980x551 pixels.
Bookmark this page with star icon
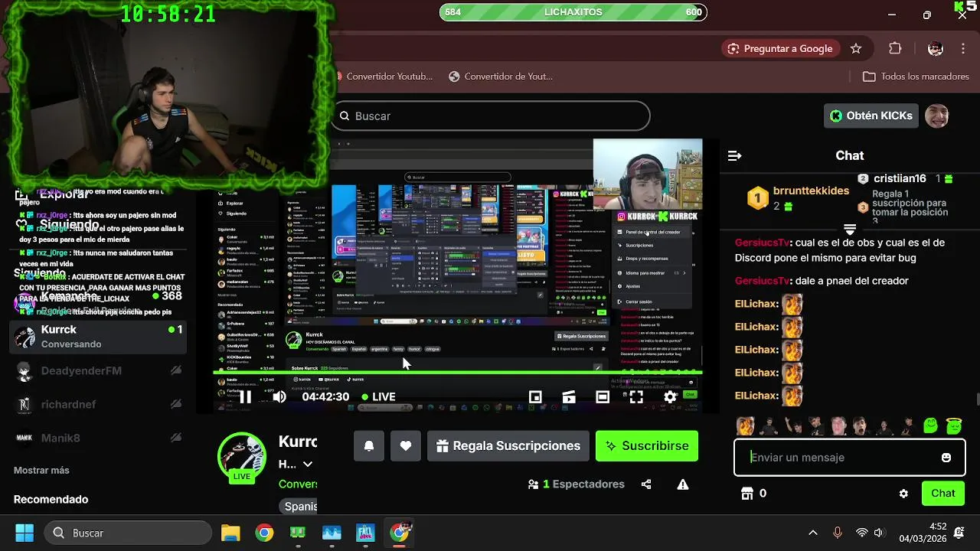[856, 48]
